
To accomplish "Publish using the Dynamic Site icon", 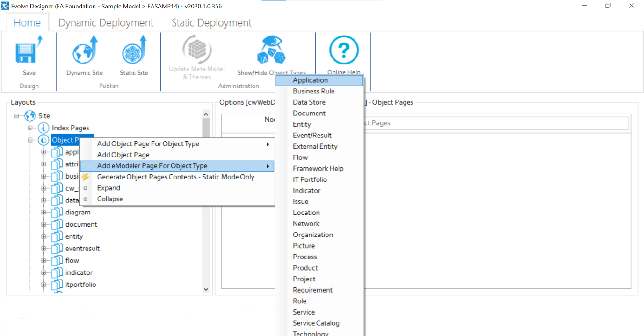I will coord(85,50).
